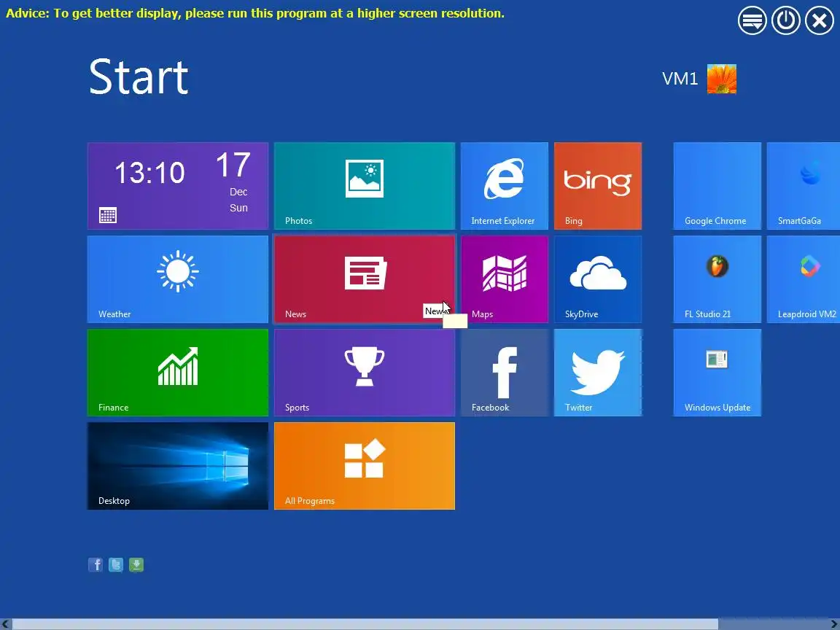Click the small Facebook share icon at bottom
This screenshot has width=840, height=630.
[96, 564]
